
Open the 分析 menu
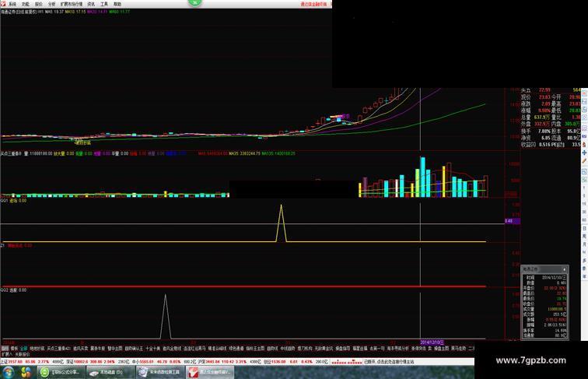[52, 4]
